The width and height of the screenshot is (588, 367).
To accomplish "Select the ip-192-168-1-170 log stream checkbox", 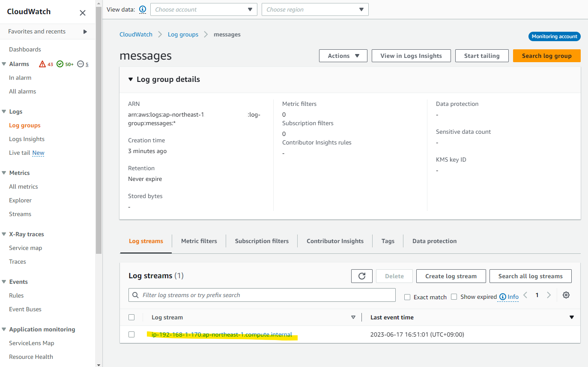I will pos(131,334).
